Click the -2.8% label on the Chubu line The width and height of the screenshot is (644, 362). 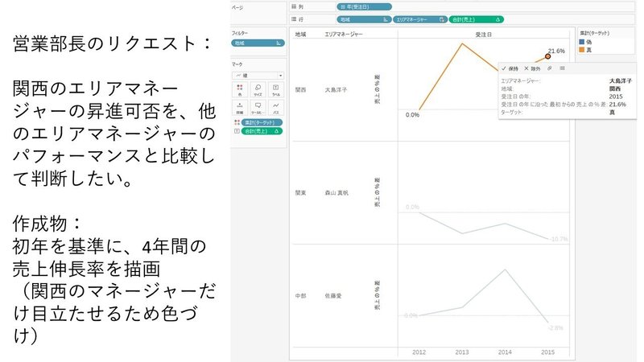[x=555, y=328]
